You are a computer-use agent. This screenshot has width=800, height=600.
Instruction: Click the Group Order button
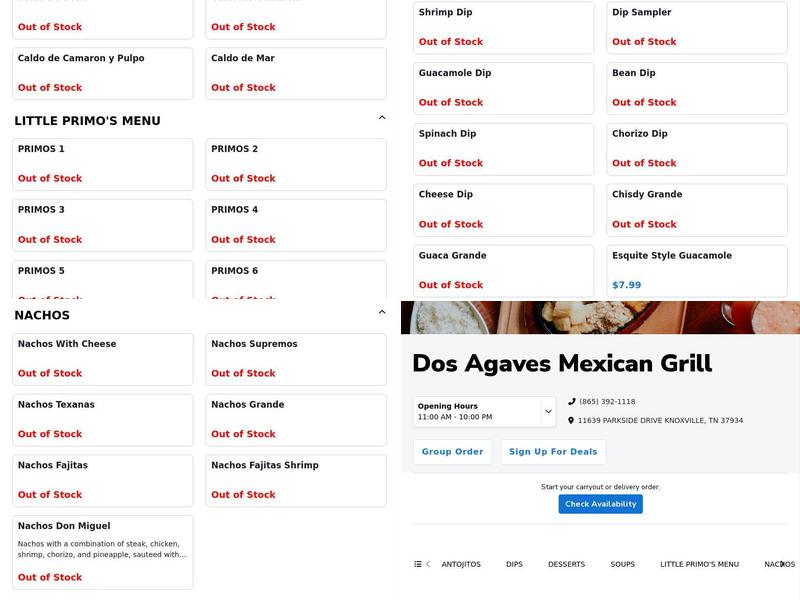[x=450, y=451]
